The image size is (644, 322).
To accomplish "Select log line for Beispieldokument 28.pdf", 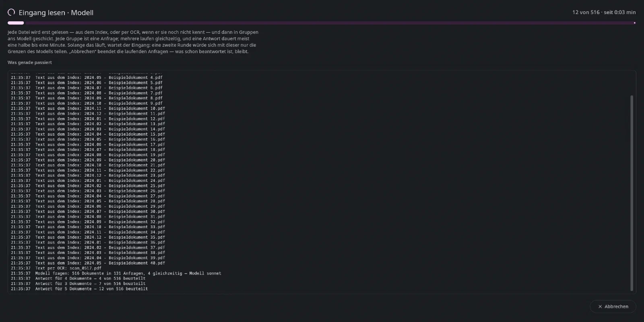I will click(x=88, y=201).
